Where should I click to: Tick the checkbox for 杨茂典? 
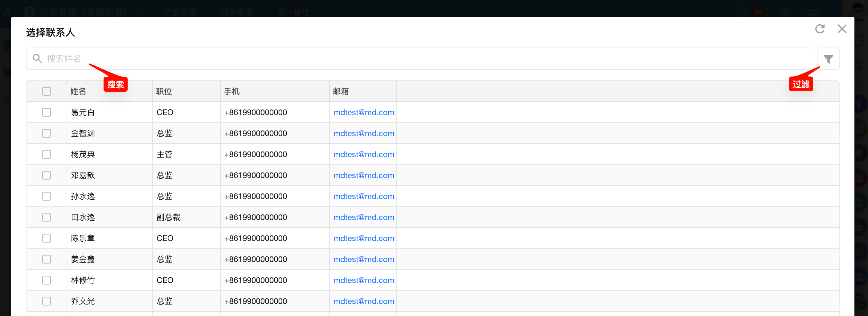(47, 154)
